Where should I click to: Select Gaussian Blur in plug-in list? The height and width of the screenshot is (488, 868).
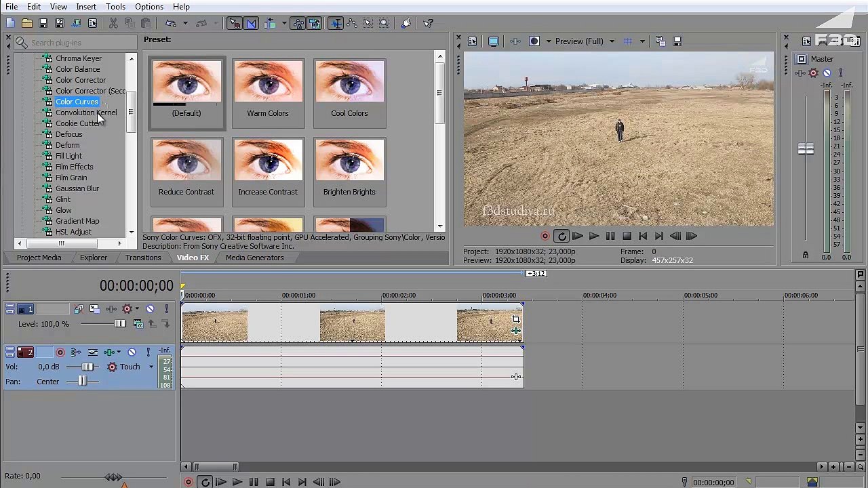point(77,188)
